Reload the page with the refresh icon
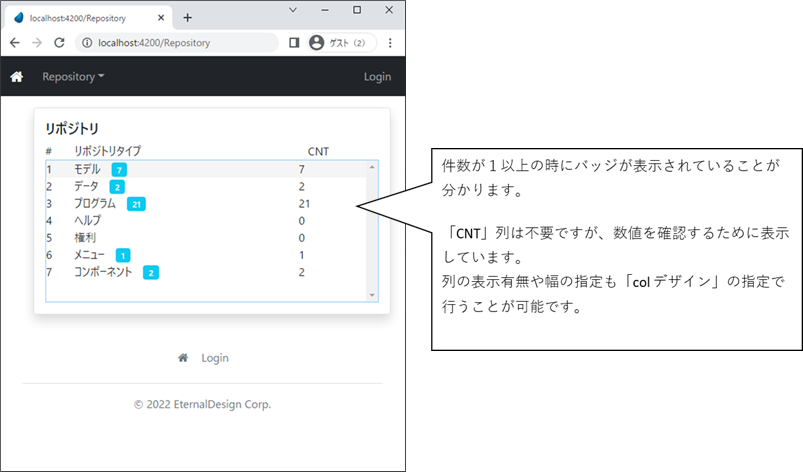 point(59,43)
